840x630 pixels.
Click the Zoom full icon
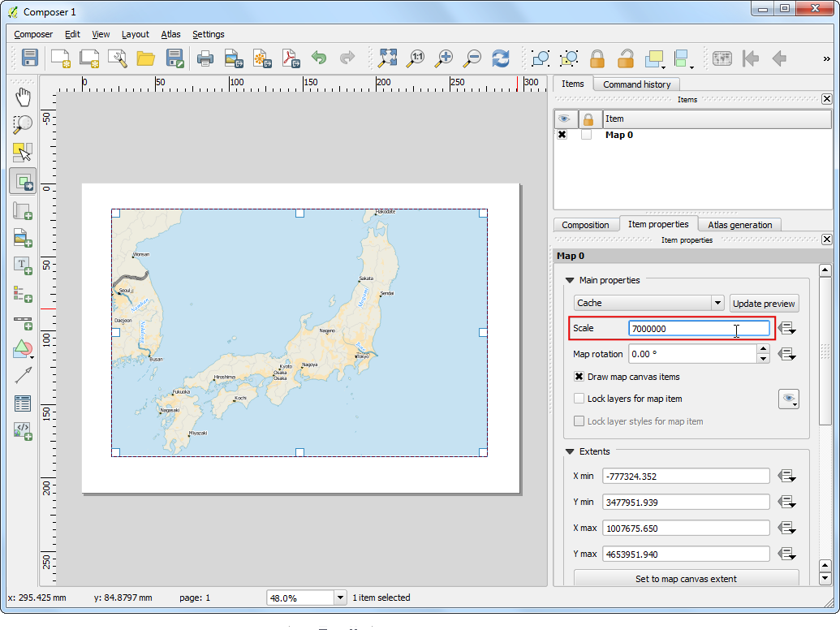click(x=388, y=58)
